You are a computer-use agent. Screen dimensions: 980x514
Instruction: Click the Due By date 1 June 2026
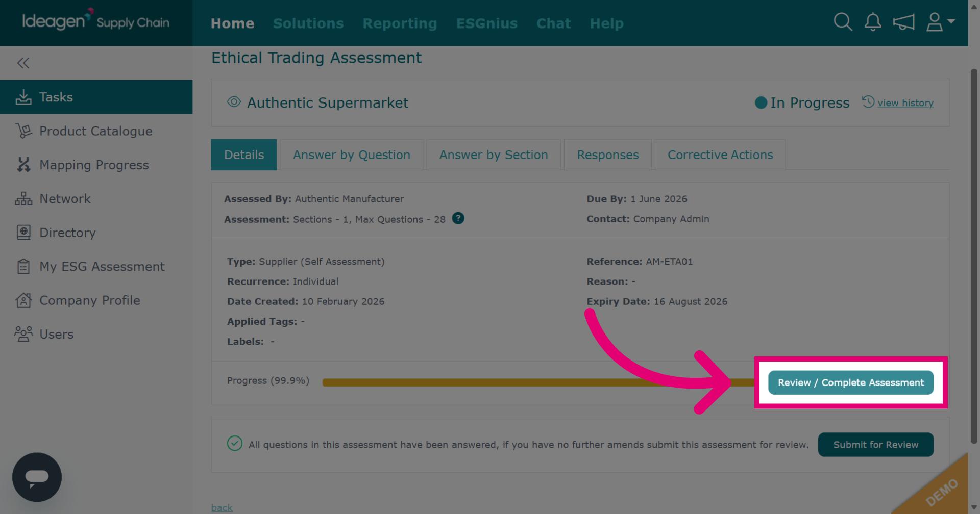658,199
